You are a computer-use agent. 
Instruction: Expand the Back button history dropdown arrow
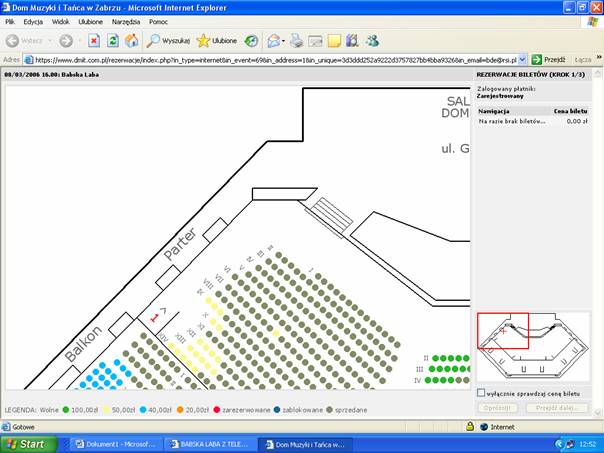pyautogui.click(x=49, y=41)
